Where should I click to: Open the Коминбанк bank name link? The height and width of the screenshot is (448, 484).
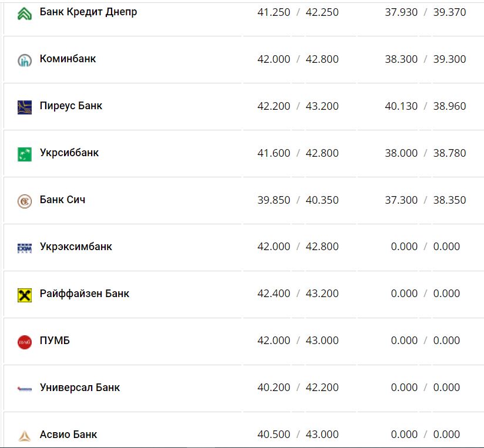tap(68, 59)
